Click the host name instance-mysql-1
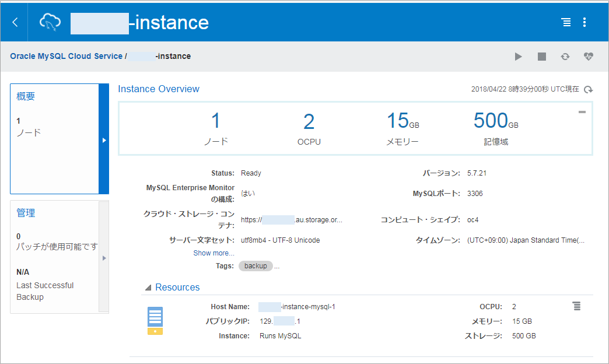609x364 pixels. (x=297, y=306)
